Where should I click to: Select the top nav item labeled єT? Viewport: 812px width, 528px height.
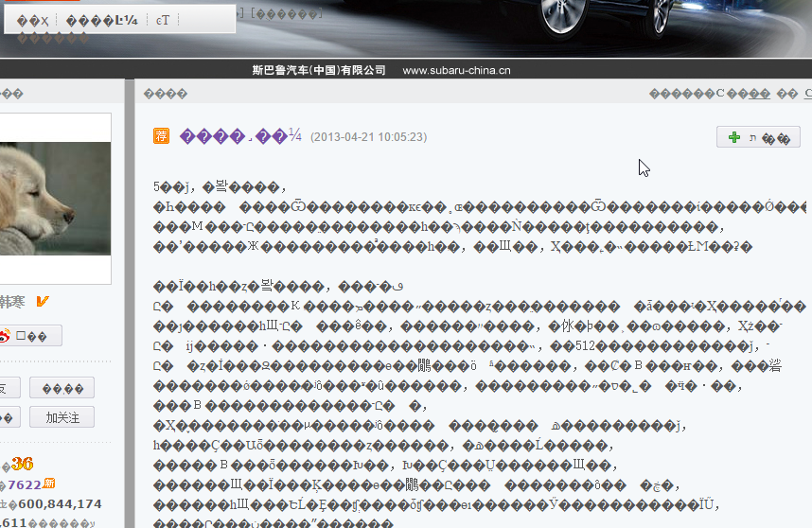point(163,20)
